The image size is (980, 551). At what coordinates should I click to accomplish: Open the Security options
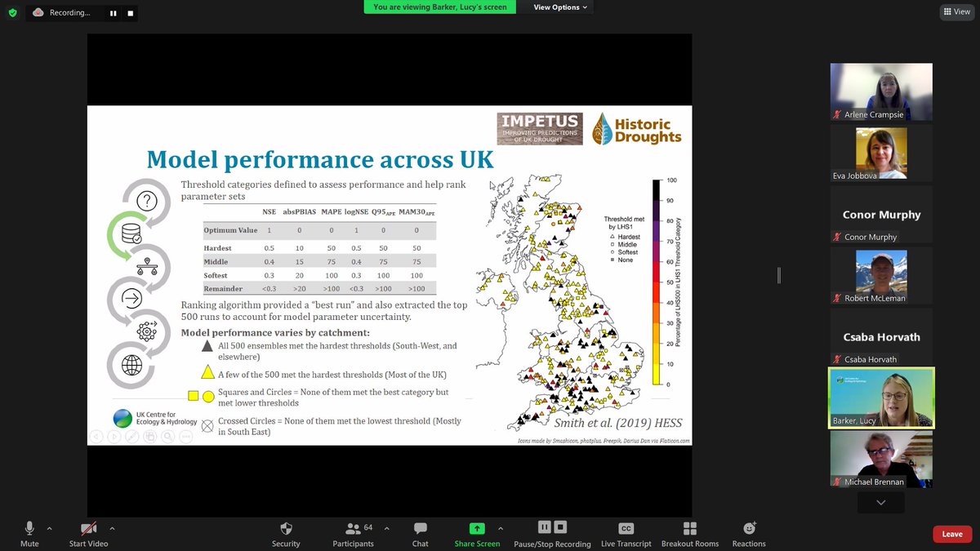[286, 533]
